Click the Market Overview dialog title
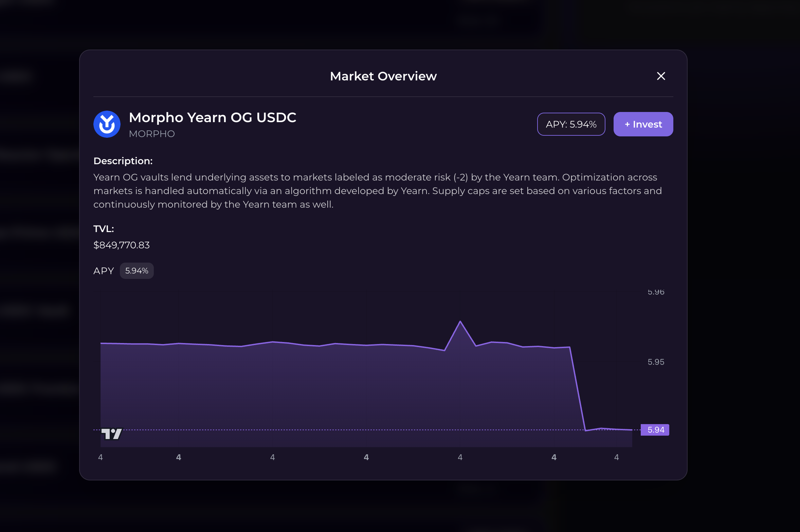Image resolution: width=800 pixels, height=532 pixels. [x=383, y=76]
